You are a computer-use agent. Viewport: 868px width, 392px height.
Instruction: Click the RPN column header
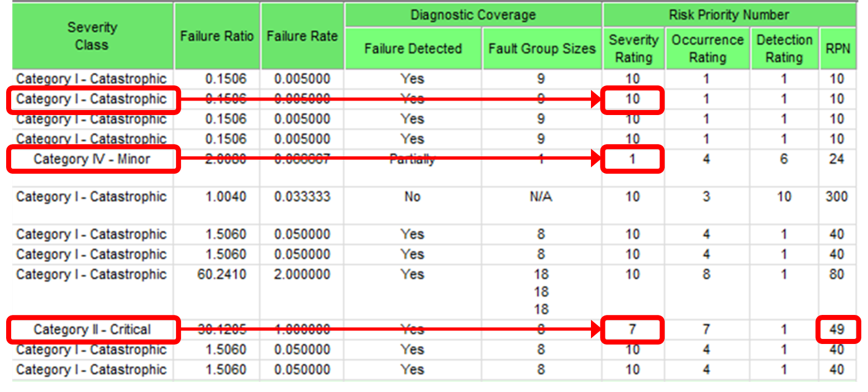pos(837,49)
